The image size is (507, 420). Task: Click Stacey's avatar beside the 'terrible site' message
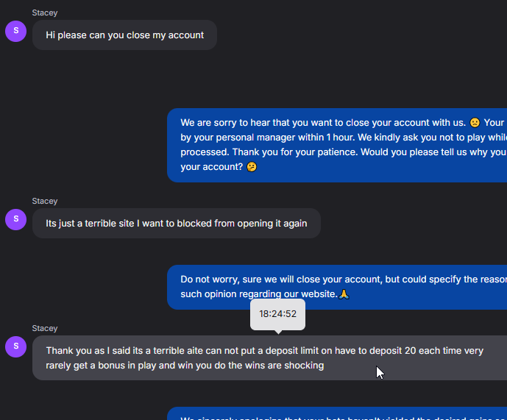coord(15,218)
